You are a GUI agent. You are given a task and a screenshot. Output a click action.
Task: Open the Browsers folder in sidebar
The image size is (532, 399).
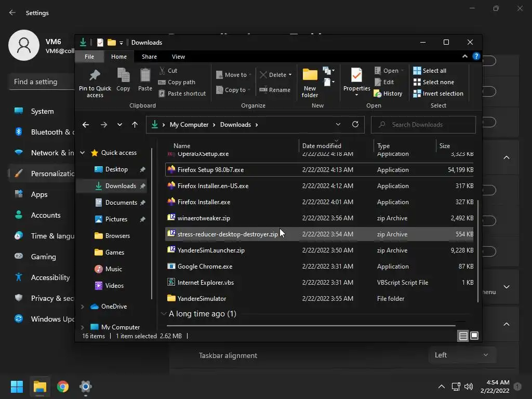coord(117,235)
